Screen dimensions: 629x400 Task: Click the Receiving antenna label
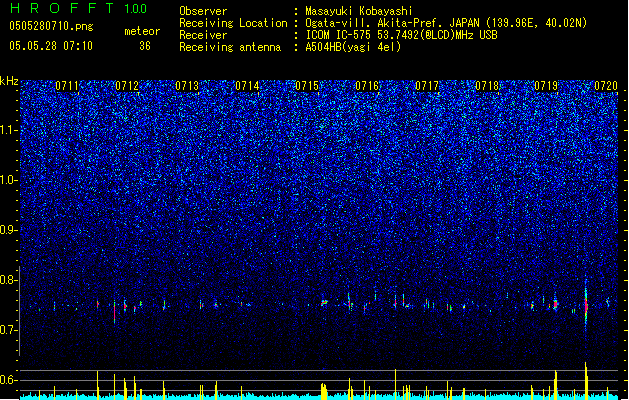click(x=230, y=47)
